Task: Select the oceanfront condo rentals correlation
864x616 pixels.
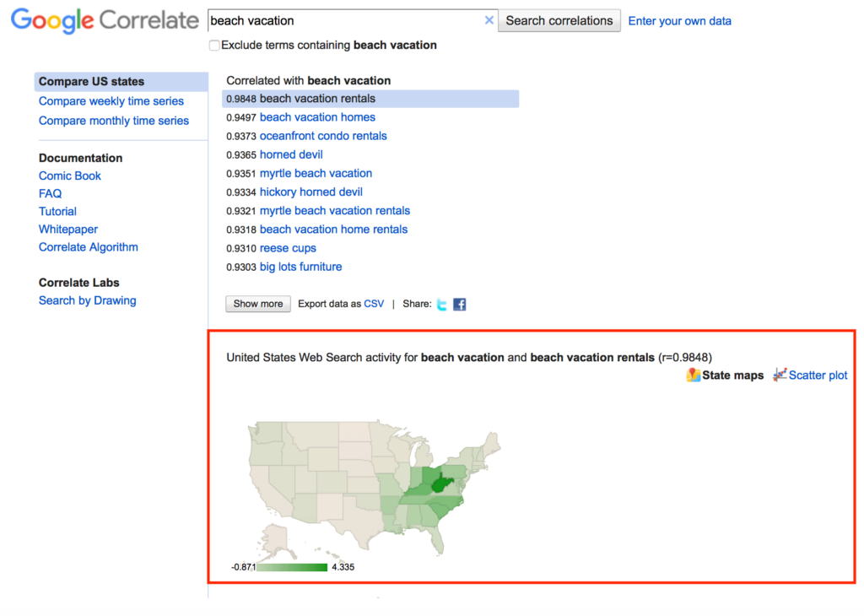Action: coord(323,136)
